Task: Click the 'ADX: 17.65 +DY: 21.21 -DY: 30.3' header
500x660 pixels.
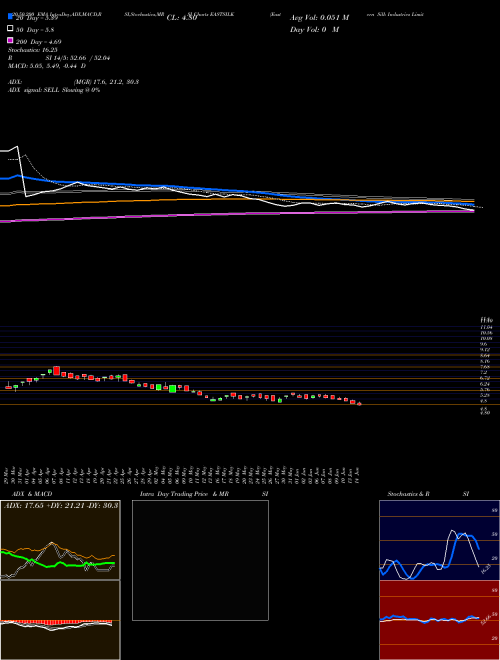Action: pyautogui.click(x=61, y=505)
